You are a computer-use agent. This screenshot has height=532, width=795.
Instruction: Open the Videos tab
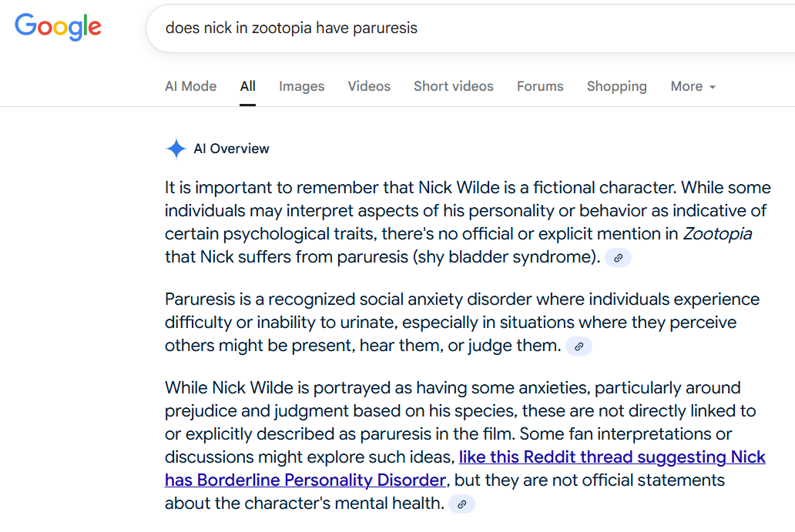click(x=369, y=86)
